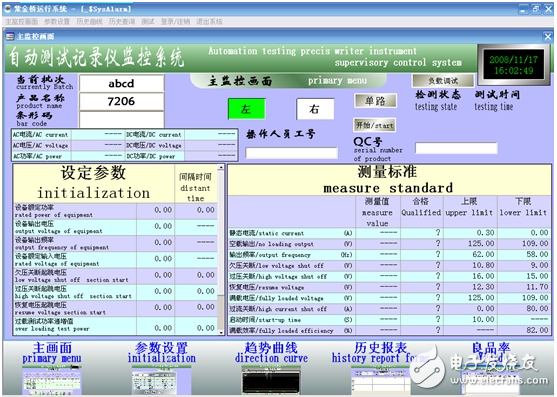
Task: Open the 参数设置 menu in the menu bar
Action: click(57, 22)
